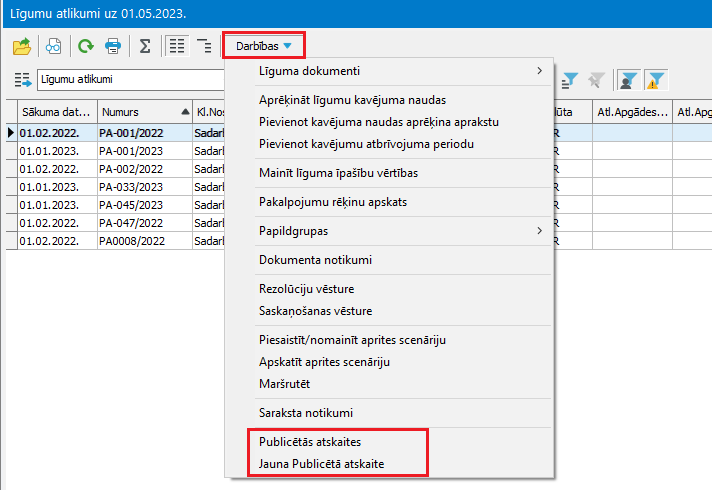Toggle the warning filter funnel icon
The image size is (712, 490).
point(656,81)
